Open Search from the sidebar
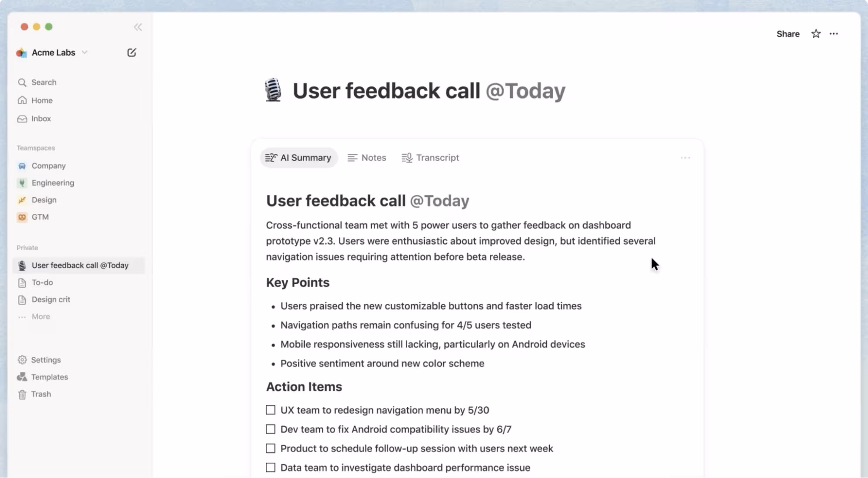 coord(43,82)
